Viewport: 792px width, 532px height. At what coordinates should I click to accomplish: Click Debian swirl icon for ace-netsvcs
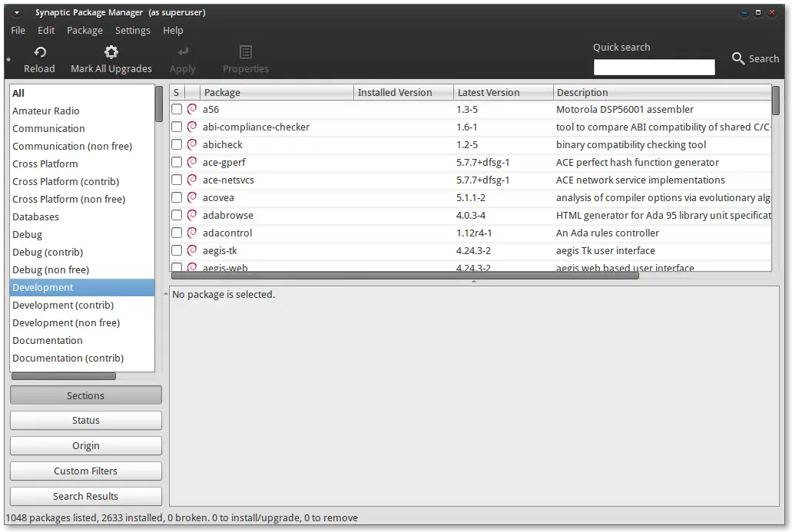(192, 180)
